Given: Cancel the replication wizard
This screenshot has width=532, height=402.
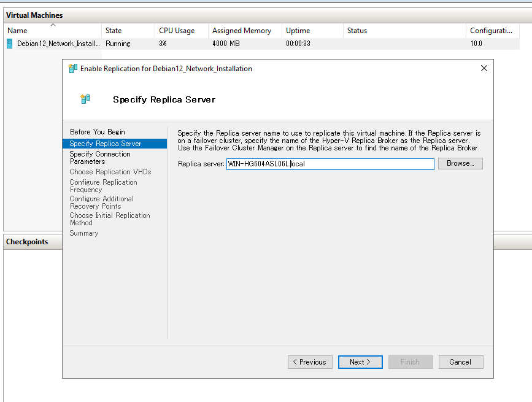Looking at the screenshot, I should coord(460,362).
